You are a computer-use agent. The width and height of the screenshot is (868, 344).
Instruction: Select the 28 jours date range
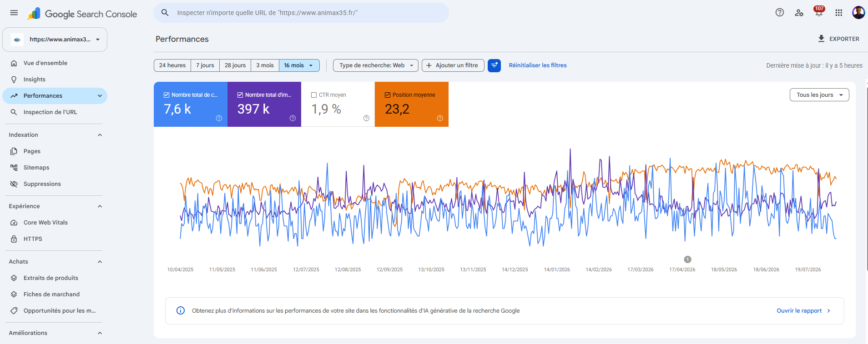click(235, 65)
